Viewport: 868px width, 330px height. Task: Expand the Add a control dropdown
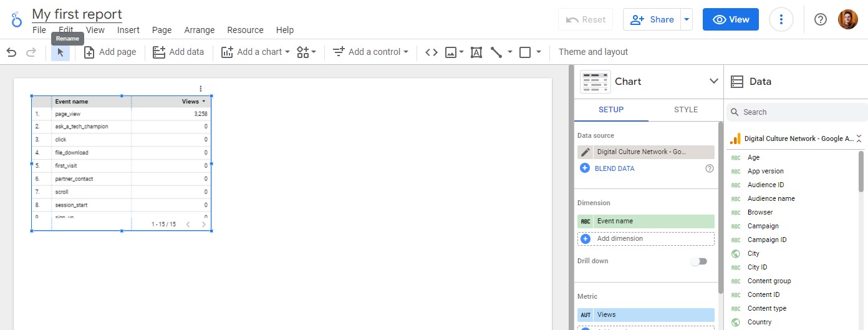(370, 52)
